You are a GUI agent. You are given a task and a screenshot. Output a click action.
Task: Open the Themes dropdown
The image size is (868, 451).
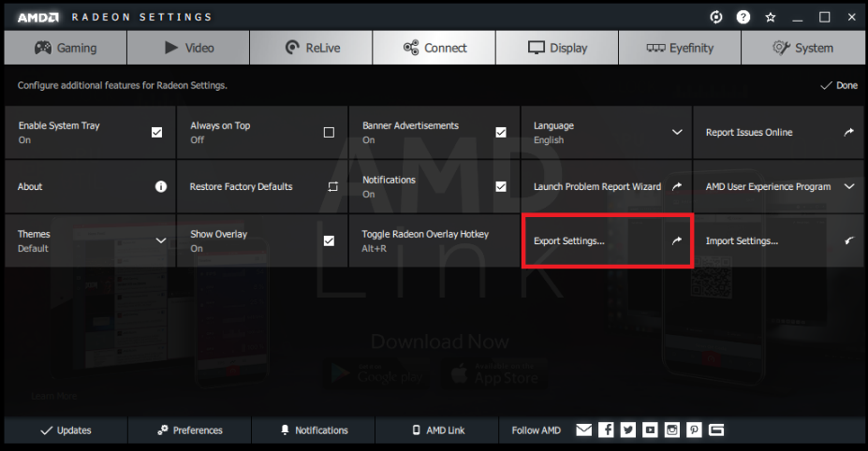[161, 240]
